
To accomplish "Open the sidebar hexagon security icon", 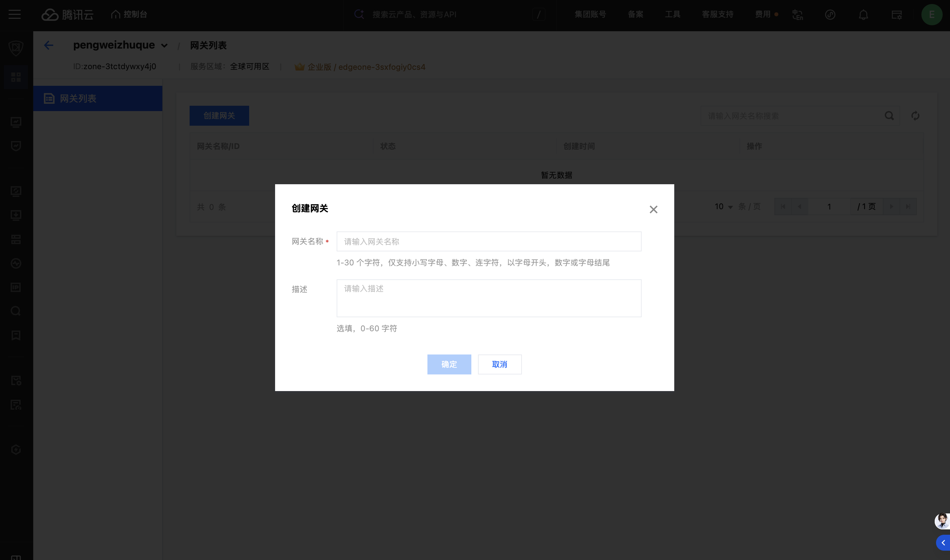I will pyautogui.click(x=16, y=450).
